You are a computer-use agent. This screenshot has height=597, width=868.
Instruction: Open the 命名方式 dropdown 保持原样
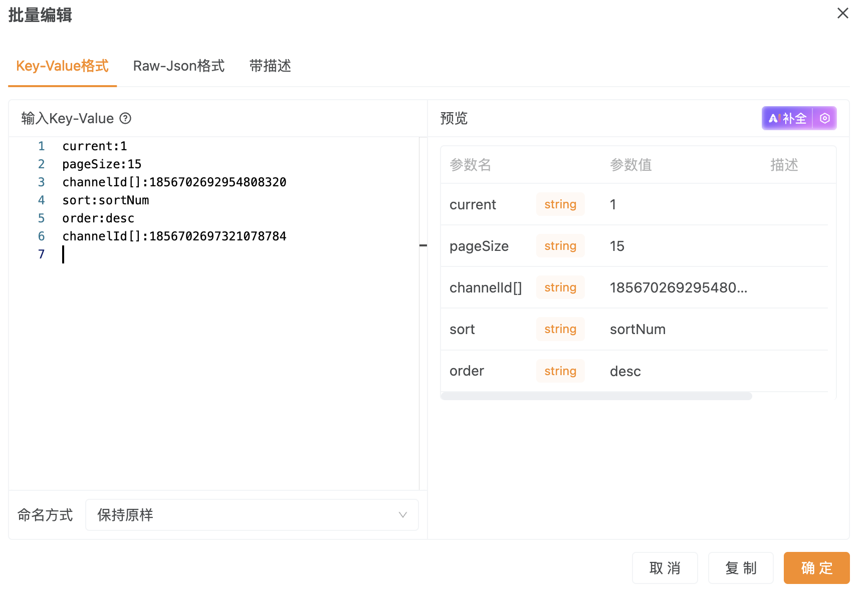tap(252, 515)
